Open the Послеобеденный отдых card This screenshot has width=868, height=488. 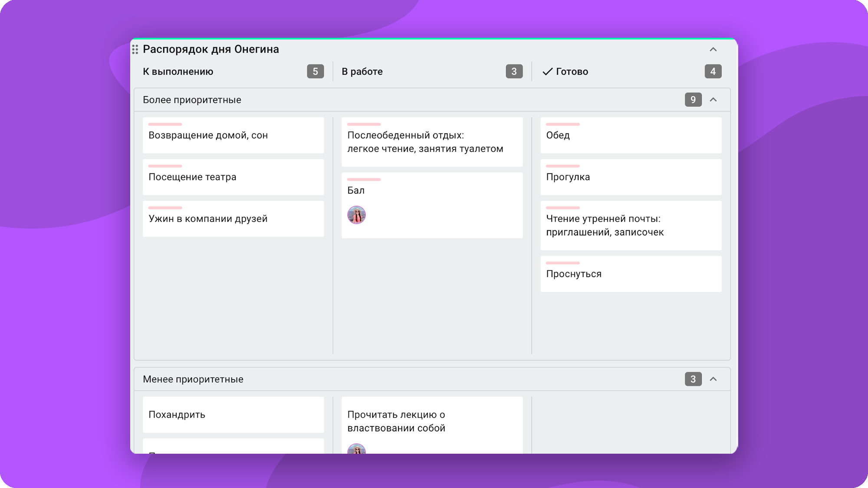(x=432, y=142)
